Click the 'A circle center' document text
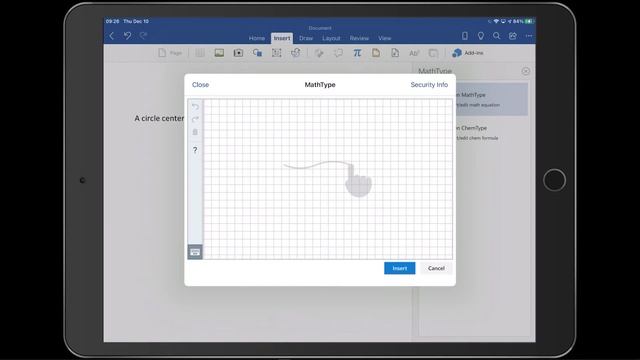Screen dimensions: 640x360 (x=159, y=118)
